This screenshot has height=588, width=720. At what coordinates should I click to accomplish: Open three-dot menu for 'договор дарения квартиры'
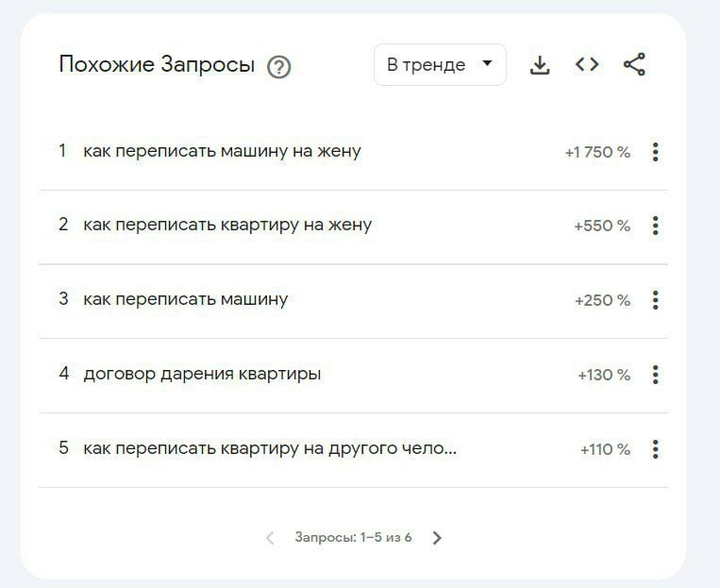pyautogui.click(x=655, y=375)
